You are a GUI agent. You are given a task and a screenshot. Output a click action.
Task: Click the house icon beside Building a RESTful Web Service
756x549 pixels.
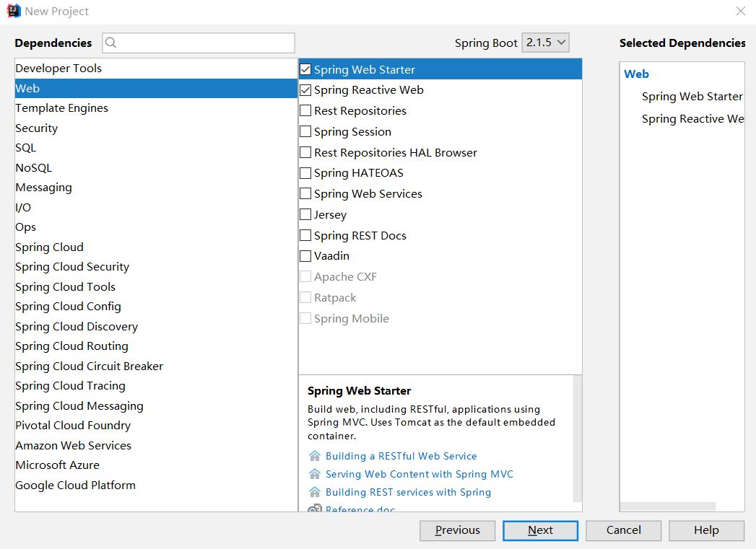click(315, 455)
